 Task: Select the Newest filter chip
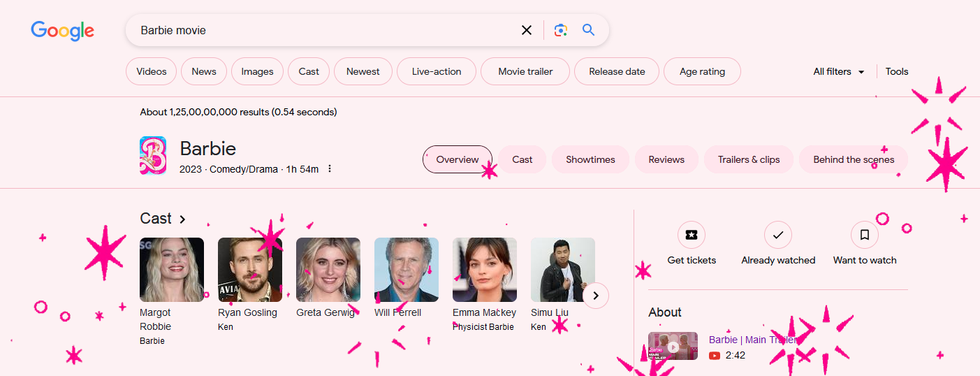click(363, 71)
